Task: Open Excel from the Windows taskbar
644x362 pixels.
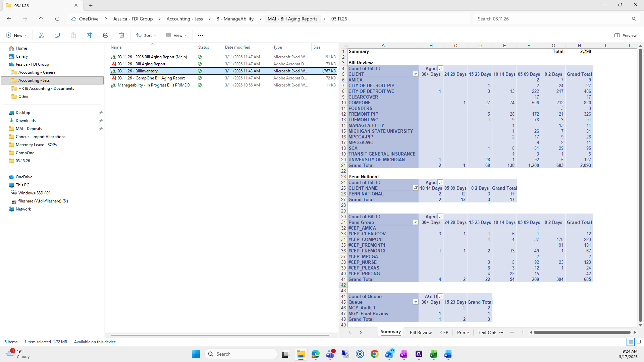Action: click(x=433, y=354)
